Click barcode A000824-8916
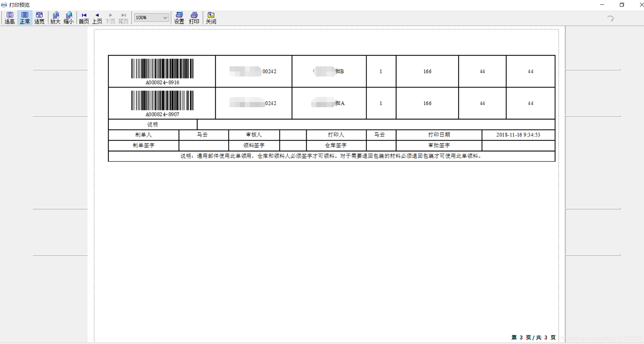644x344 pixels. coord(162,71)
